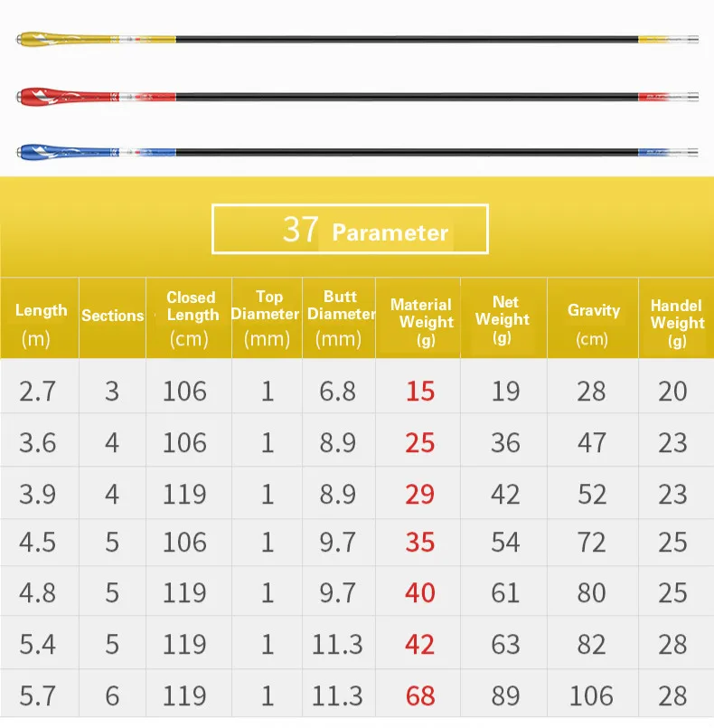Select the Net Weight column header
The image size is (714, 728).
coord(503,319)
